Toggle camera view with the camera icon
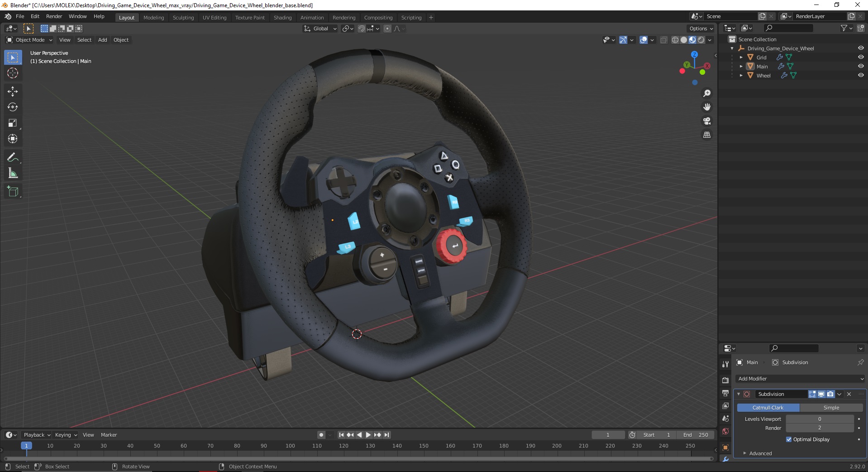Image resolution: width=868 pixels, height=472 pixels. click(707, 121)
